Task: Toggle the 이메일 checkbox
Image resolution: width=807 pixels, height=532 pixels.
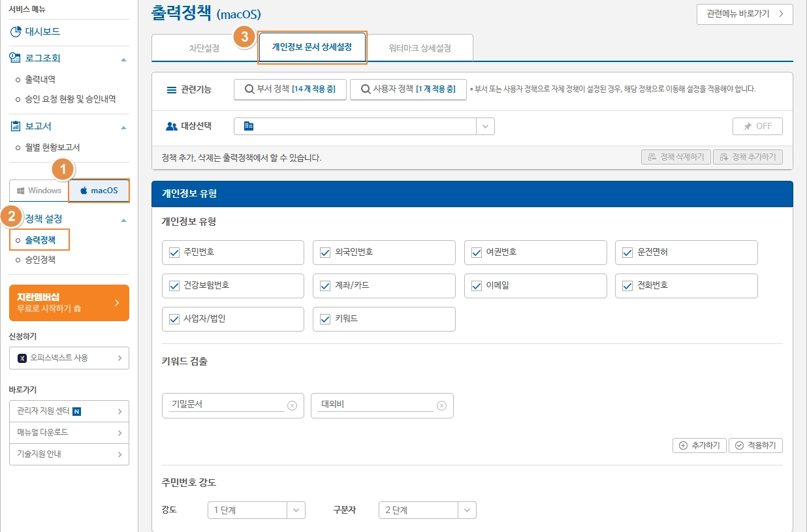Action: (x=476, y=285)
